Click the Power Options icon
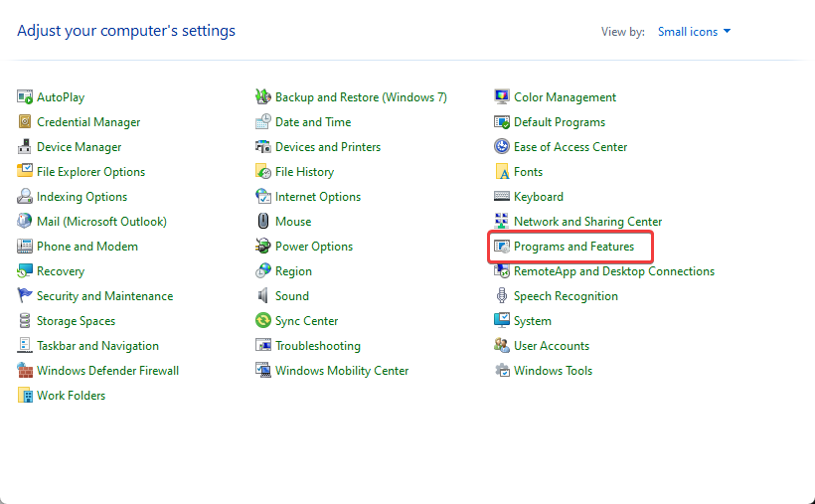This screenshot has width=815, height=504. click(263, 247)
